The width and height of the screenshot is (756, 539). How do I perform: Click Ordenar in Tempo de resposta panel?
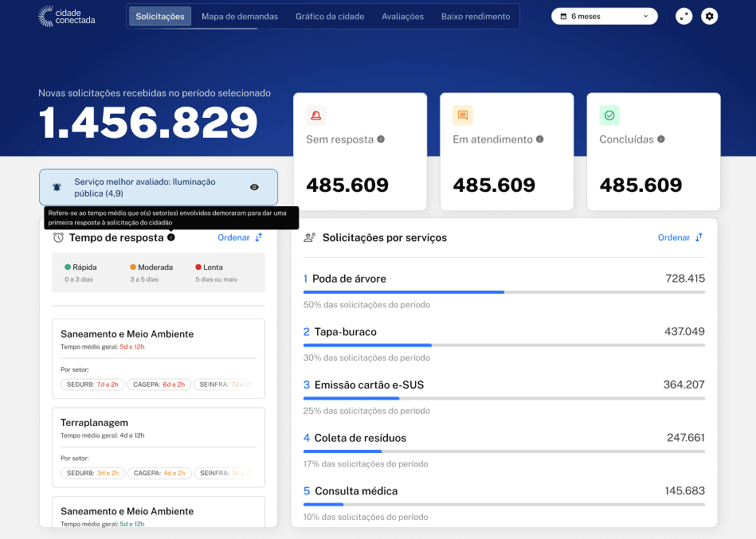pyautogui.click(x=233, y=237)
